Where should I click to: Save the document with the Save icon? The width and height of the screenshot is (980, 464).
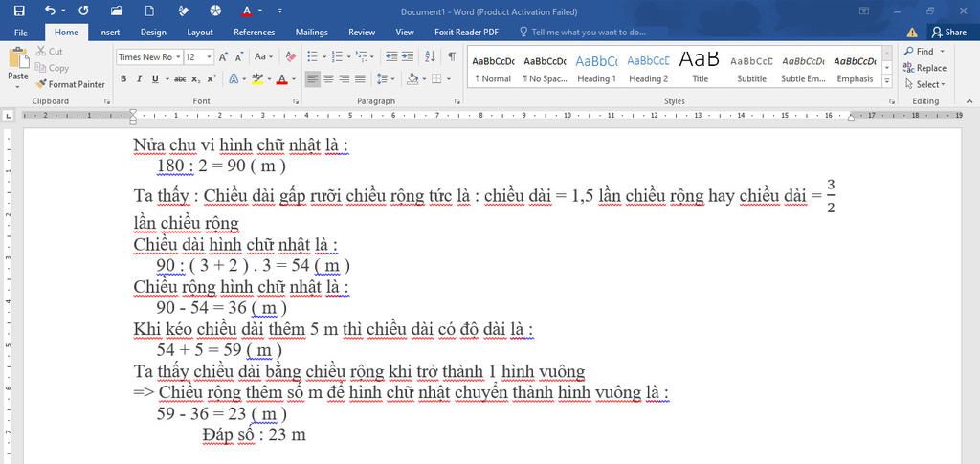[19, 11]
